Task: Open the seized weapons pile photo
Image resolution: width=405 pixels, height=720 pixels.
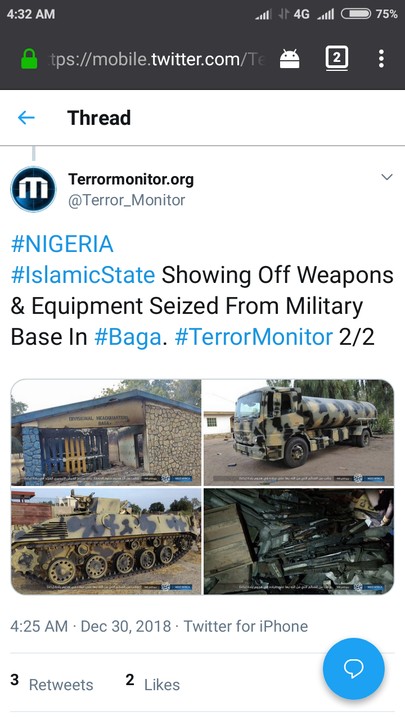Action: point(299,541)
